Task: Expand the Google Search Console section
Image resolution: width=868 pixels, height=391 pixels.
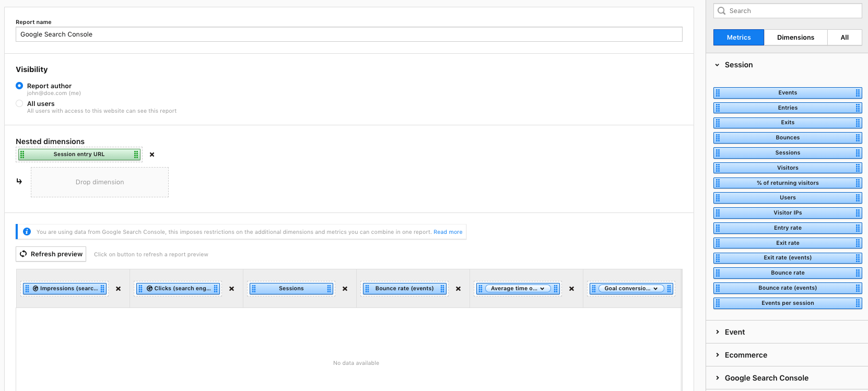Action: [717, 378]
